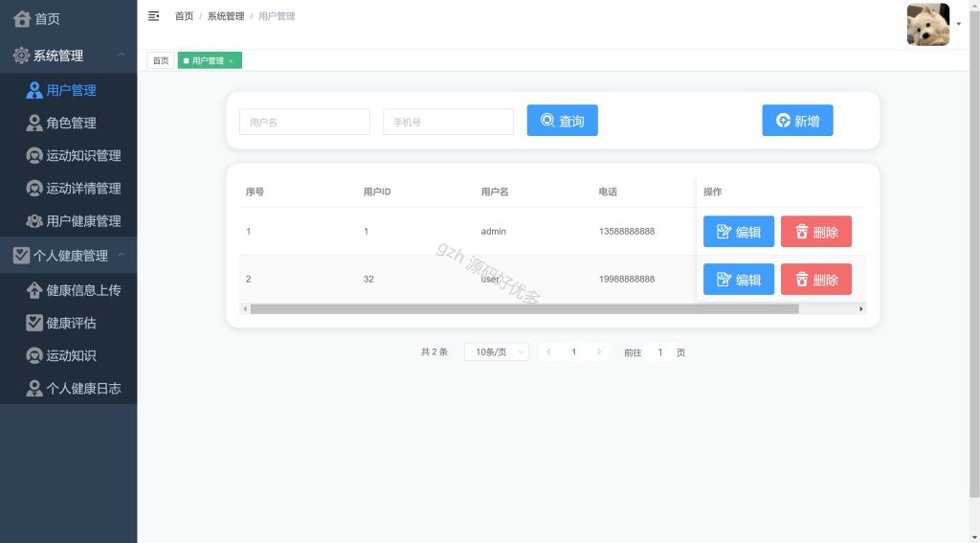Viewport: 980px width, 543px height.
Task: Open the 10条/页 page size dropdown
Action: (x=497, y=352)
